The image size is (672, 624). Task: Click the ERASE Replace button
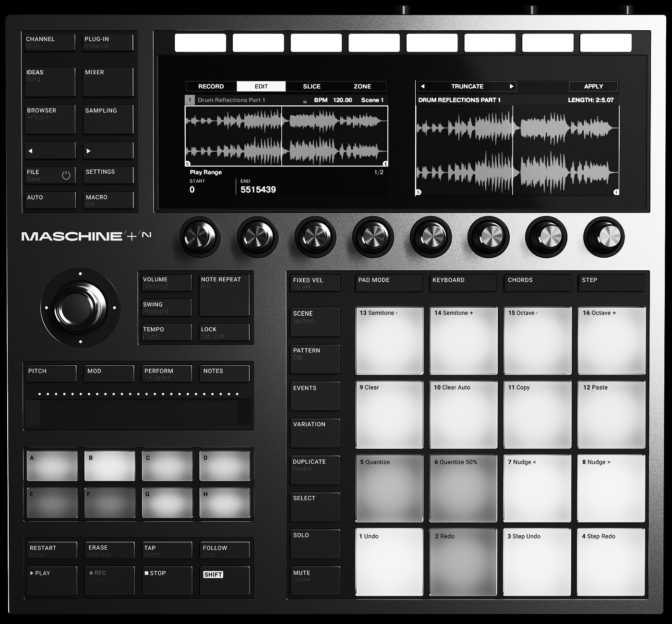click(109, 550)
